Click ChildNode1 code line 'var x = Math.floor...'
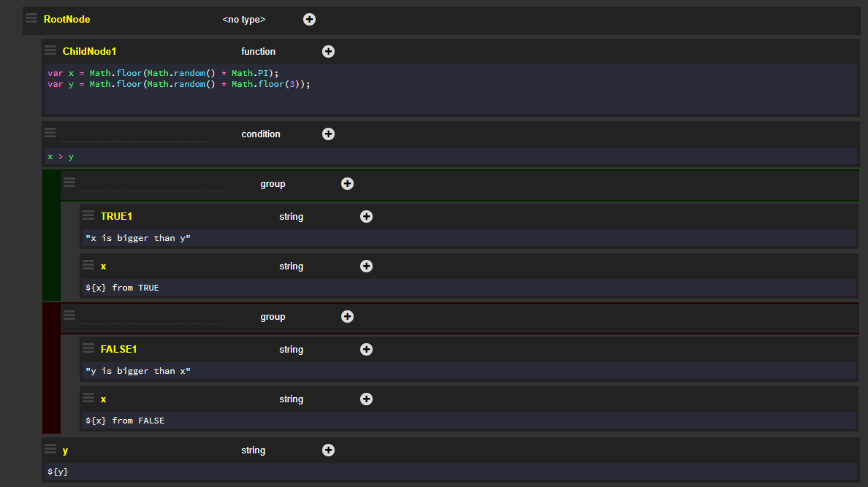 [164, 73]
